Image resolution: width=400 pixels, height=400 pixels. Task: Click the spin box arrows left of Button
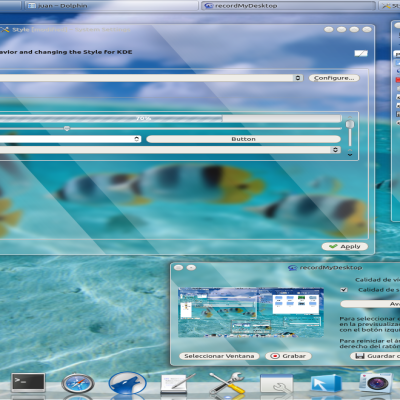click(137, 139)
